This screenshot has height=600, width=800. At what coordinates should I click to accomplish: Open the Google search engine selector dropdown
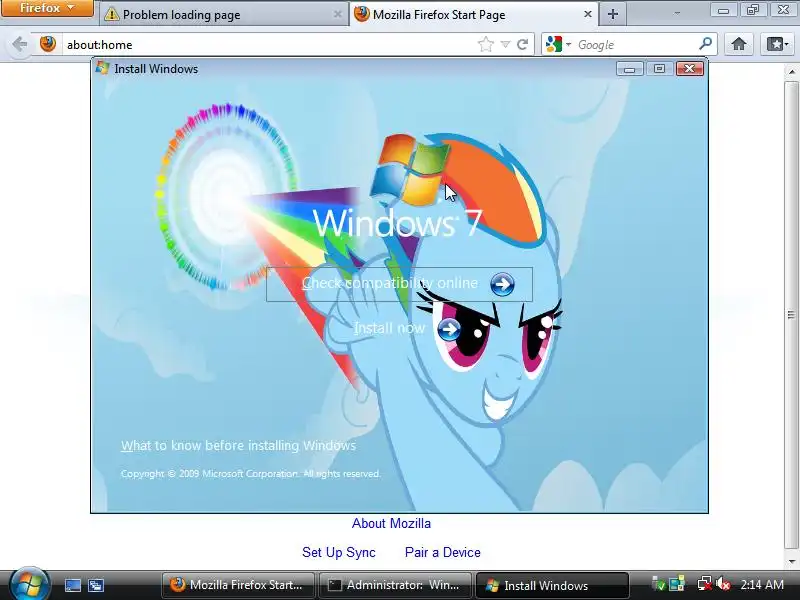(558, 44)
